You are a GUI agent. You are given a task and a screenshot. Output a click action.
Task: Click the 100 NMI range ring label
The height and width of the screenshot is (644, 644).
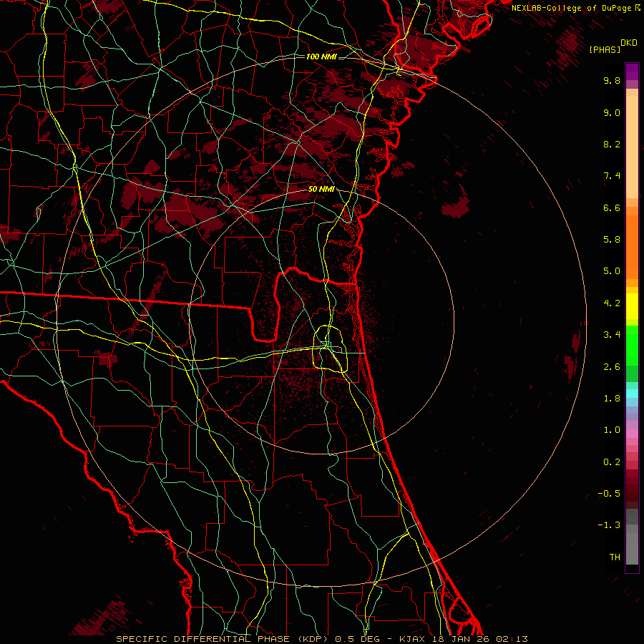tap(321, 57)
